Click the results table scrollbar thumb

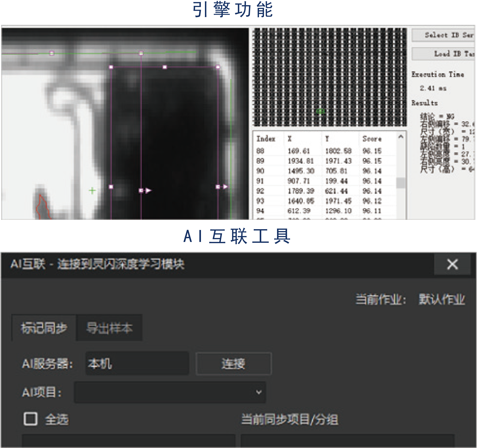point(401,183)
